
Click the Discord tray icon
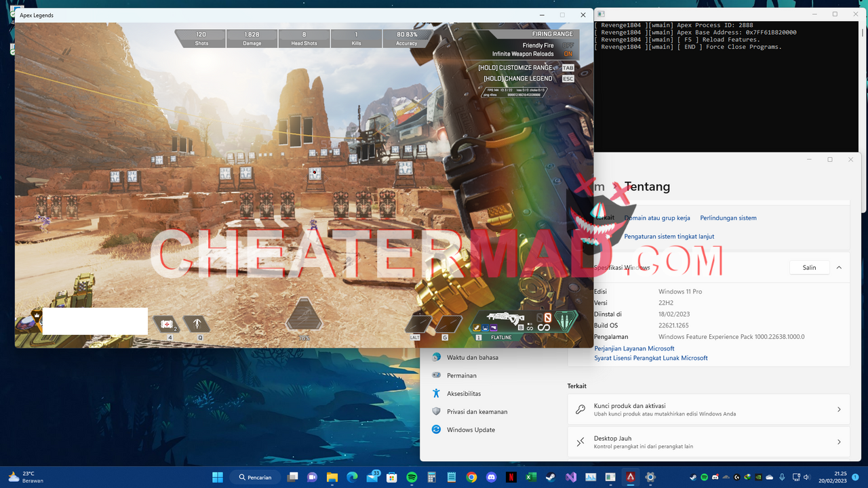[x=715, y=477]
